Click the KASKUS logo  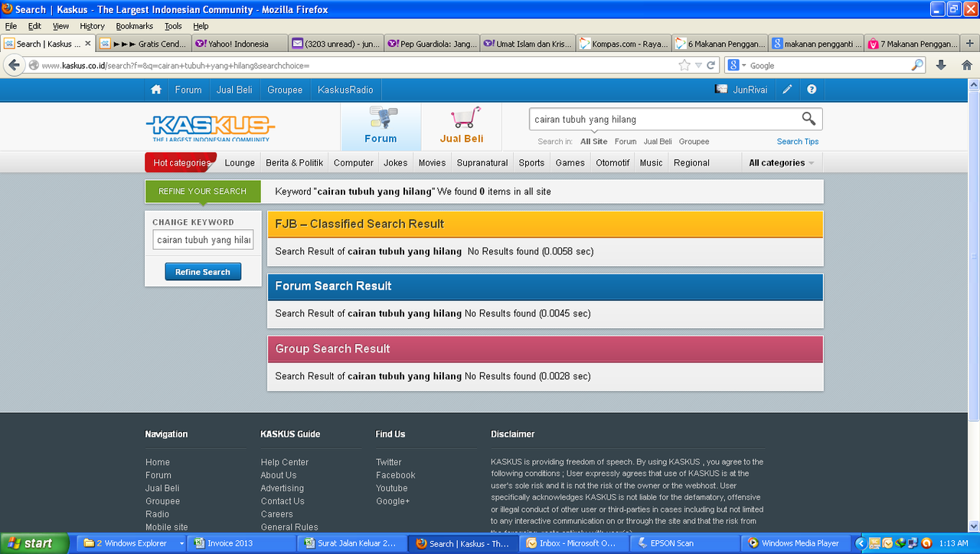[x=210, y=127]
